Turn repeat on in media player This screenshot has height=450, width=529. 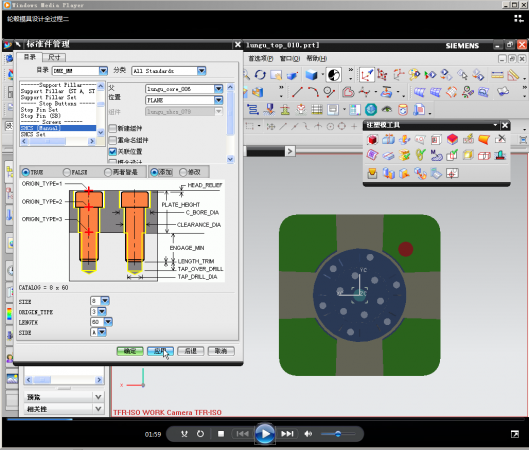(x=200, y=434)
